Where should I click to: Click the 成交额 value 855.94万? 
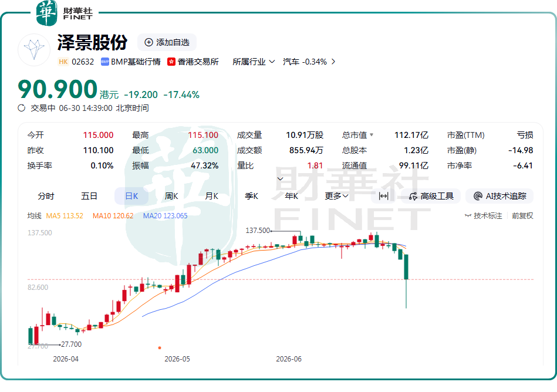pos(306,150)
